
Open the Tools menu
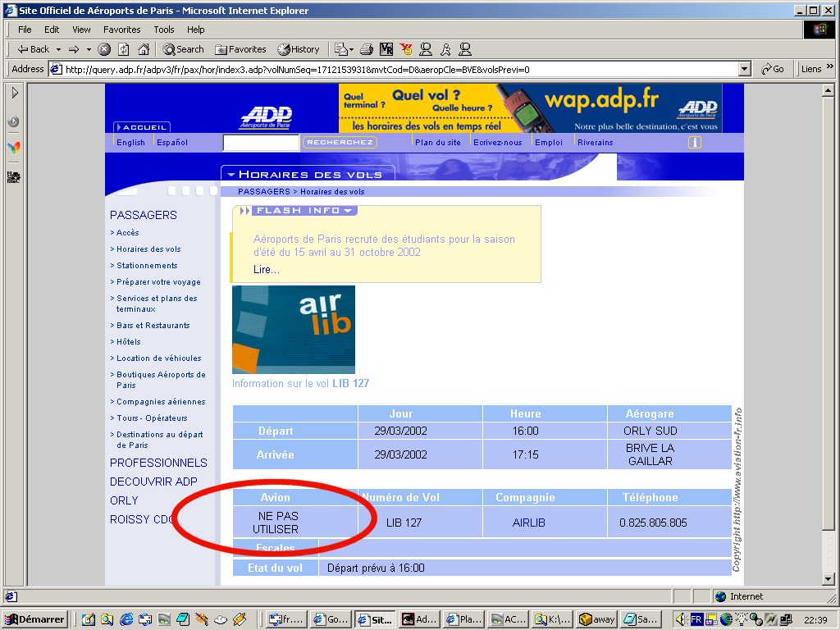click(163, 30)
